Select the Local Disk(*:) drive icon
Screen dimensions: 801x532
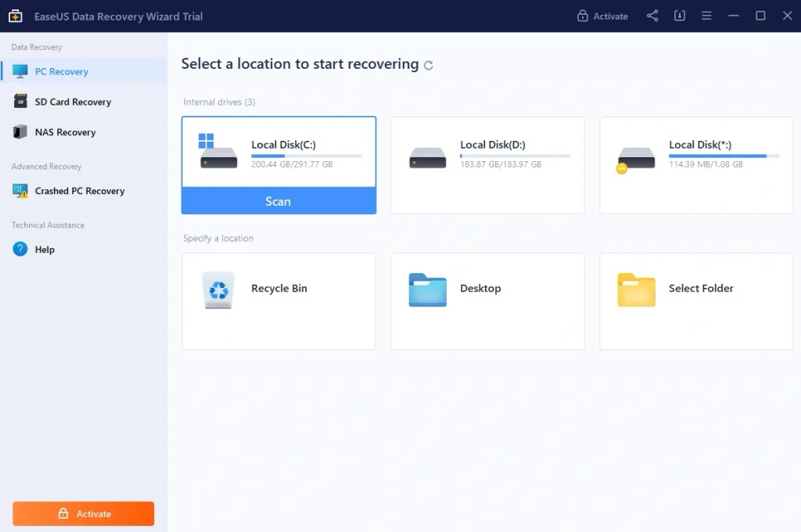pyautogui.click(x=635, y=160)
